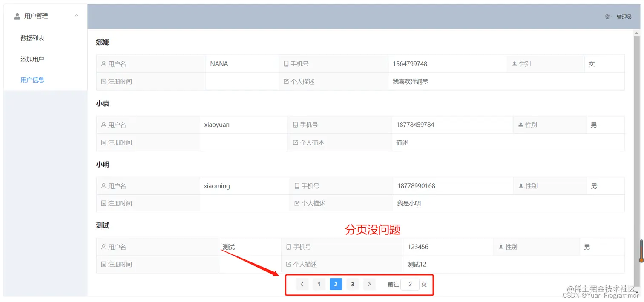Click the gender icon in 小袁 section
Image resolution: width=644 pixels, height=302 pixels.
pos(520,125)
